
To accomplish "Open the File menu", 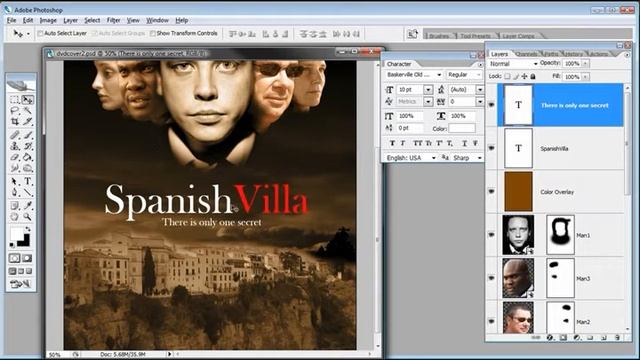I will [11, 20].
